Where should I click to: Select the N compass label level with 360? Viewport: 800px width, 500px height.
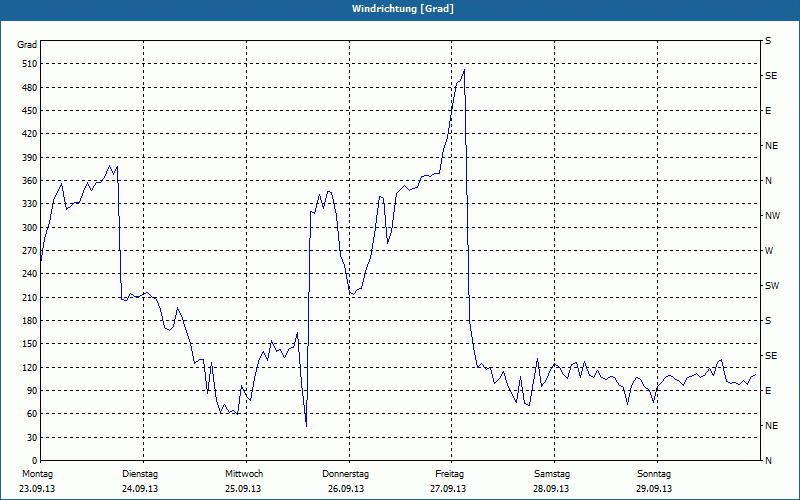click(x=768, y=181)
